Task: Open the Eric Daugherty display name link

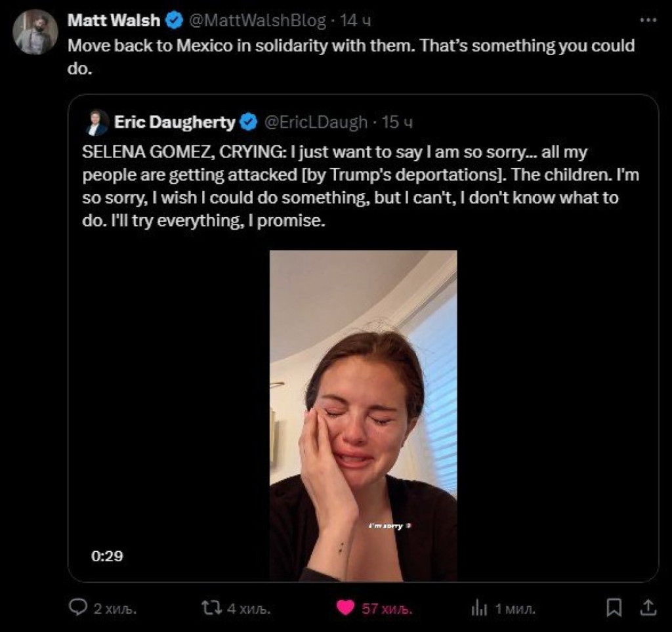Action: point(174,122)
